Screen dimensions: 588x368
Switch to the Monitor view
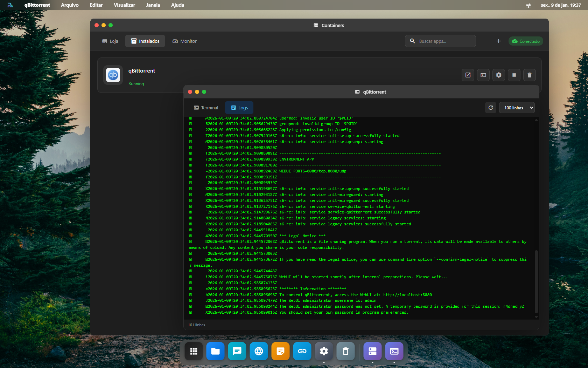pos(184,41)
